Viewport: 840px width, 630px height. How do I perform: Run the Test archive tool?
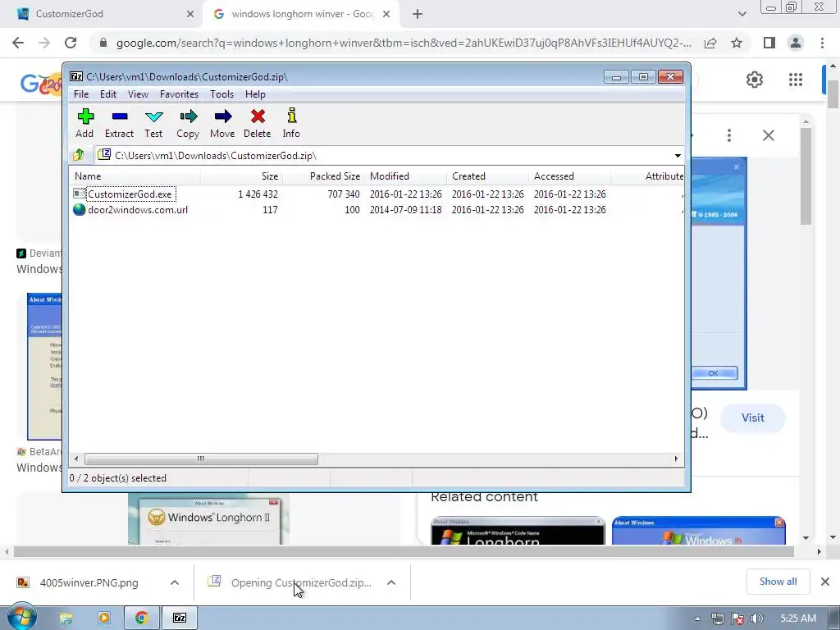[153, 124]
